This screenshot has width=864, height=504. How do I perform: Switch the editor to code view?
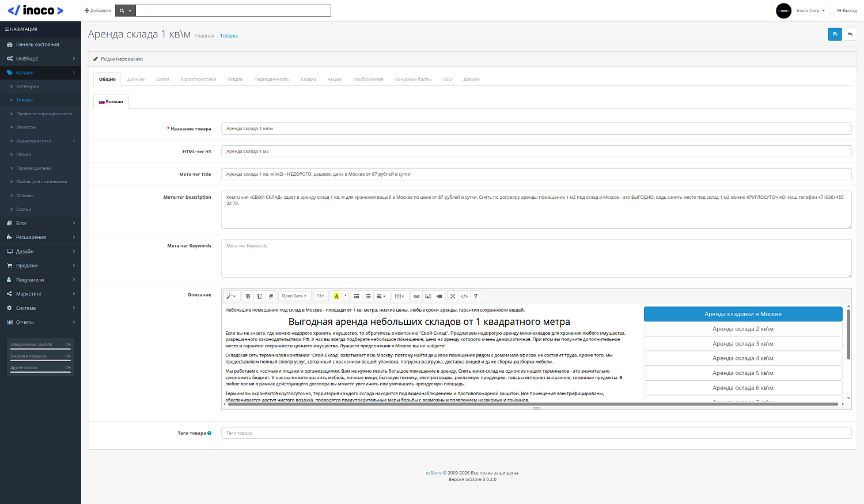tap(464, 295)
